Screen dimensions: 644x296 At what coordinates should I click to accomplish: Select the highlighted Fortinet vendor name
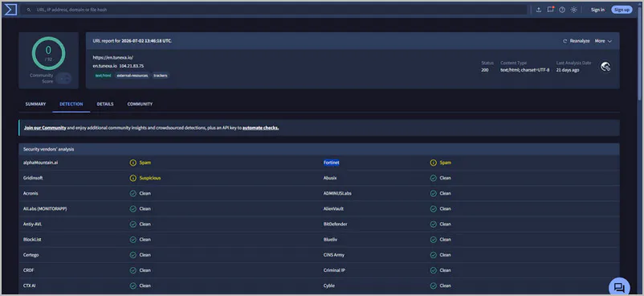click(x=332, y=162)
